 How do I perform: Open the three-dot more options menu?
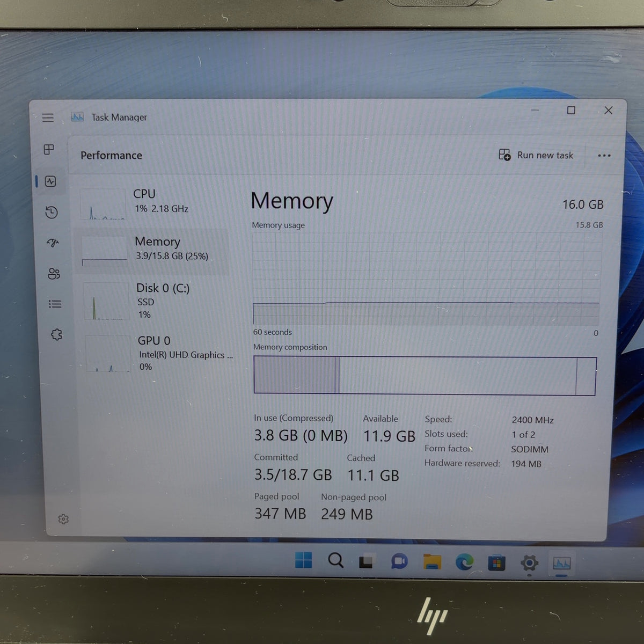(x=604, y=156)
